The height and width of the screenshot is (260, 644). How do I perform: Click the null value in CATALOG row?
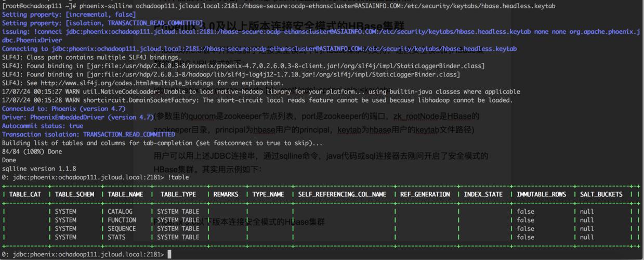pos(587,212)
